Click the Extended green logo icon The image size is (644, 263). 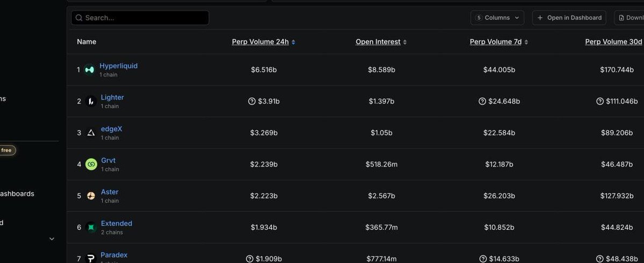pyautogui.click(x=91, y=228)
